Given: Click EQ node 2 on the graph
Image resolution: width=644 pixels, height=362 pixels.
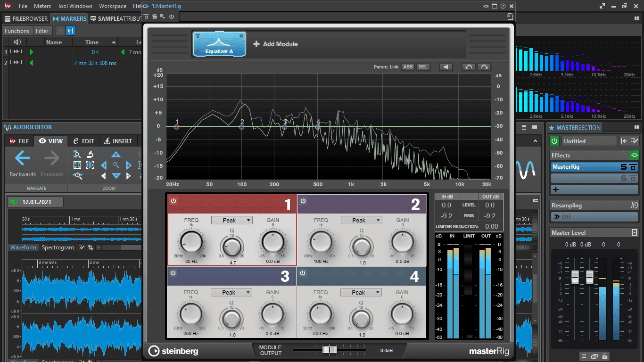Looking at the screenshot, I should coord(242,127).
